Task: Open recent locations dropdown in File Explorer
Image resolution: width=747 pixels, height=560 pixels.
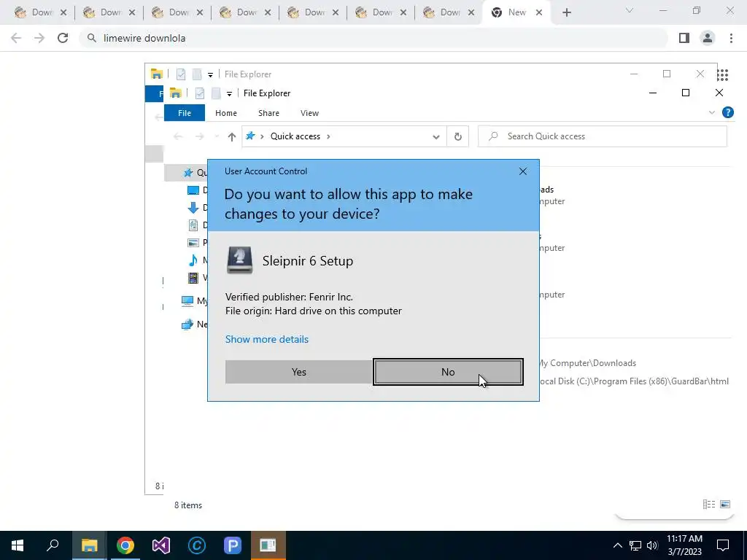Action: point(217,136)
